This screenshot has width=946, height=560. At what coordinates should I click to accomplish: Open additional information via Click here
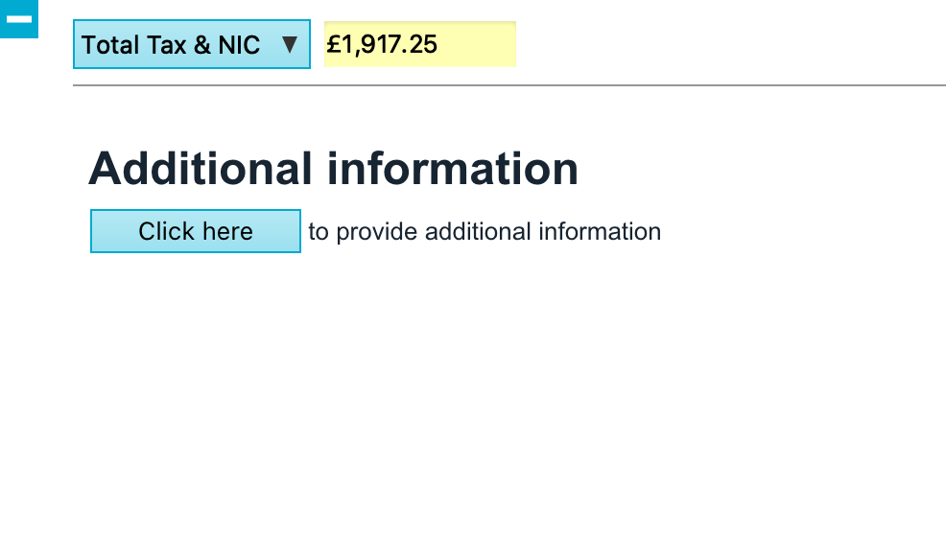[196, 231]
